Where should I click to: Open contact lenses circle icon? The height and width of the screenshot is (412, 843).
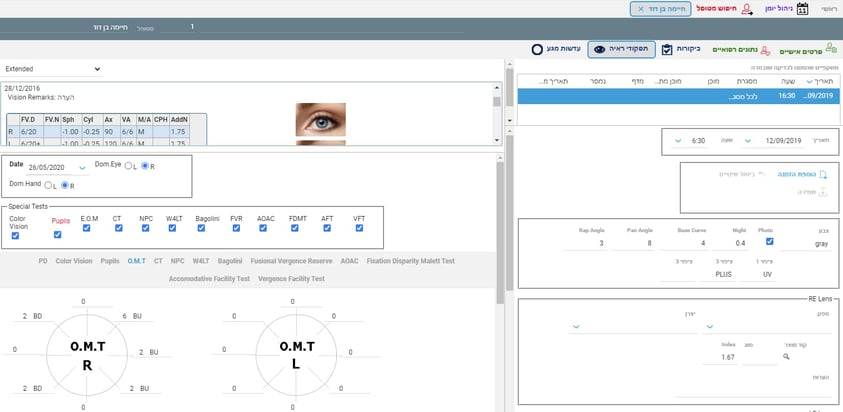(x=537, y=49)
